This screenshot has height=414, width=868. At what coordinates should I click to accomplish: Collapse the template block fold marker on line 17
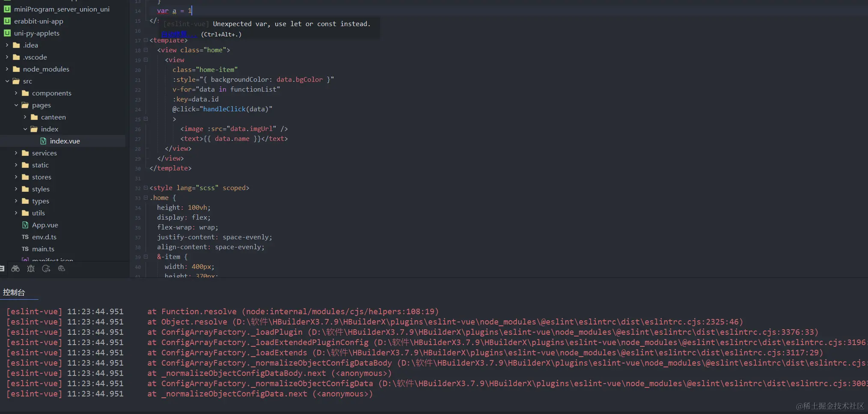click(146, 40)
